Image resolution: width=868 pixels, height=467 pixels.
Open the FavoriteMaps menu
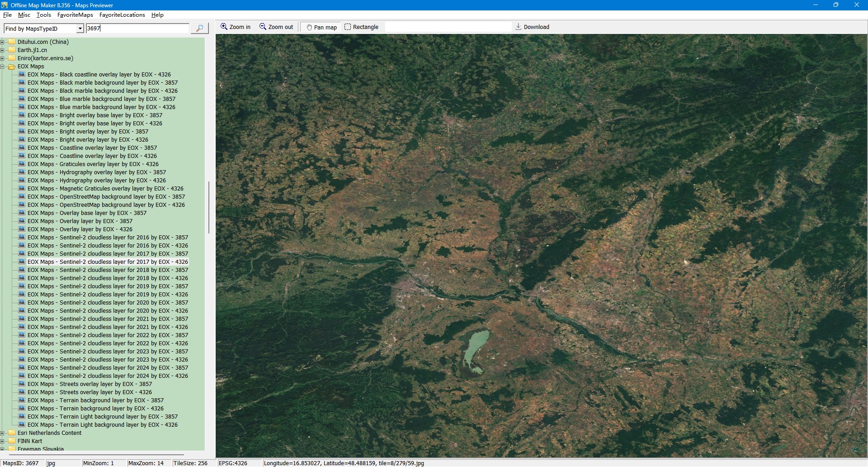pyautogui.click(x=75, y=15)
